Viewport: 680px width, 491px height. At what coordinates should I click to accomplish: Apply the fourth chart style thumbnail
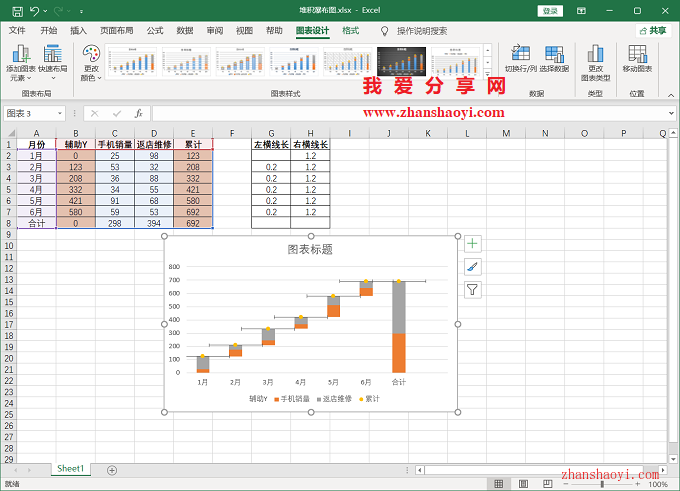pyautogui.click(x=294, y=62)
